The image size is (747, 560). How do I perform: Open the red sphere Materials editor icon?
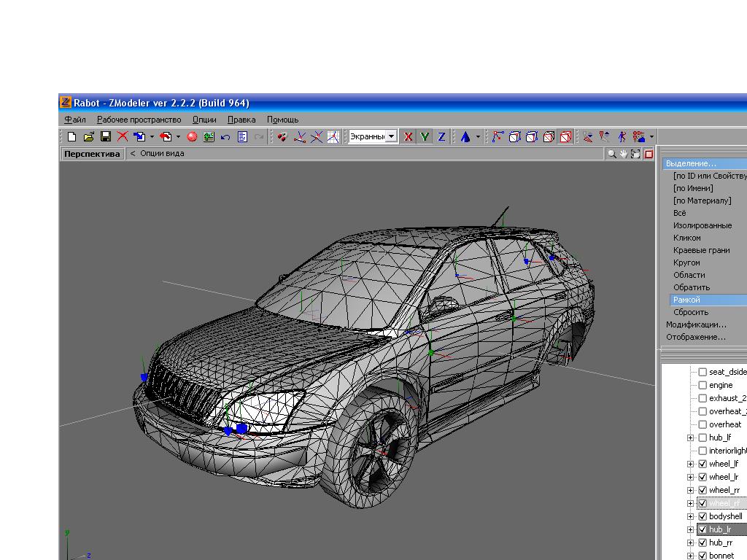pos(192,137)
